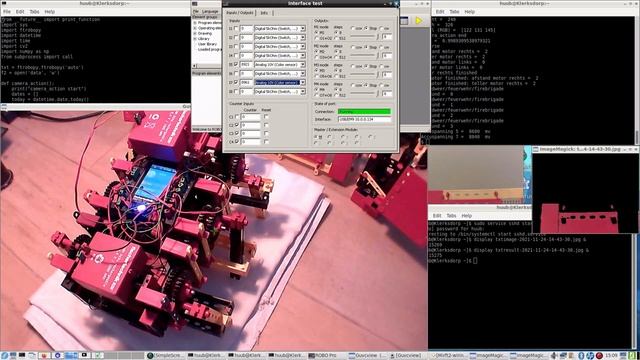Select the Inputs / Outputs tab
Image resolution: width=640 pixels, height=360 pixels.
tap(240, 13)
